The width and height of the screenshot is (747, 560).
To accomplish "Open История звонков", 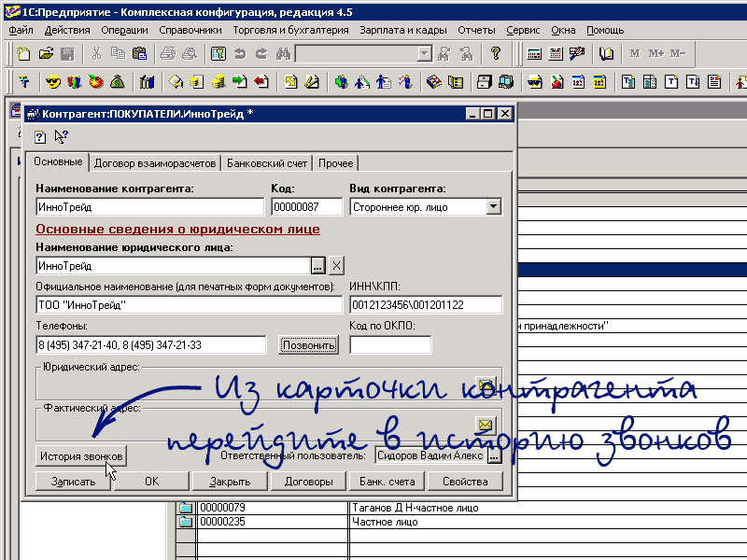I will pyautogui.click(x=81, y=456).
